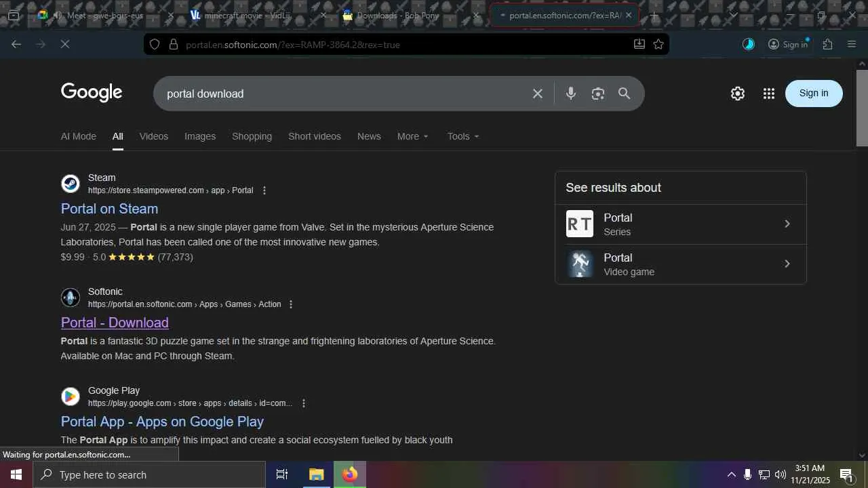Open the list all tabs dropdown

click(x=733, y=15)
